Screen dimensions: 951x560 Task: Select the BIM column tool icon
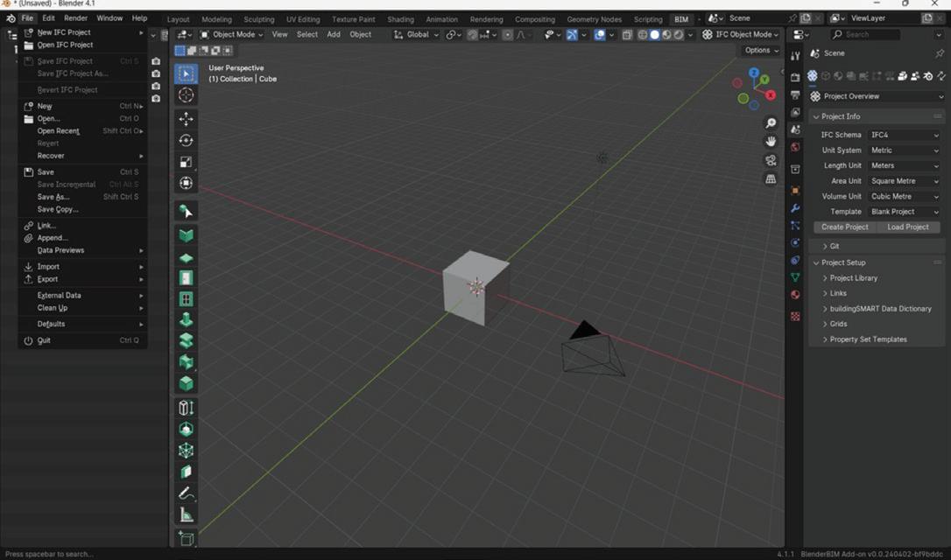[x=187, y=320]
